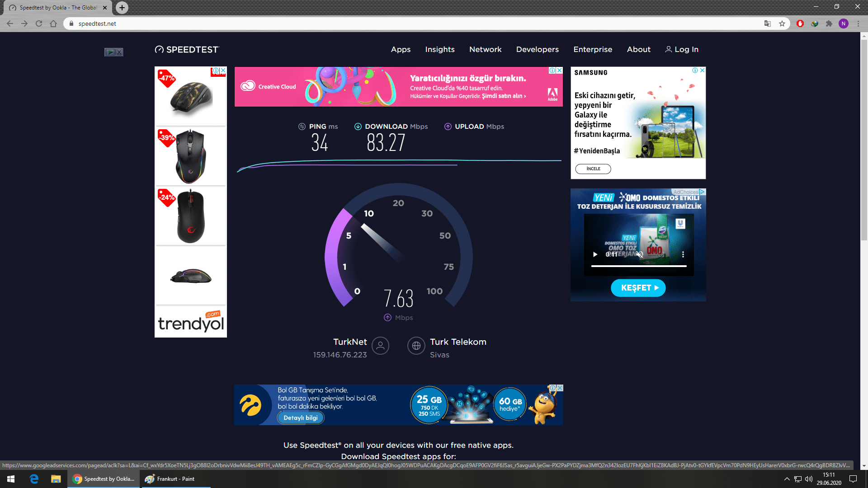Click the Turk Telekom server globe icon
The image size is (868, 488).
click(x=416, y=346)
